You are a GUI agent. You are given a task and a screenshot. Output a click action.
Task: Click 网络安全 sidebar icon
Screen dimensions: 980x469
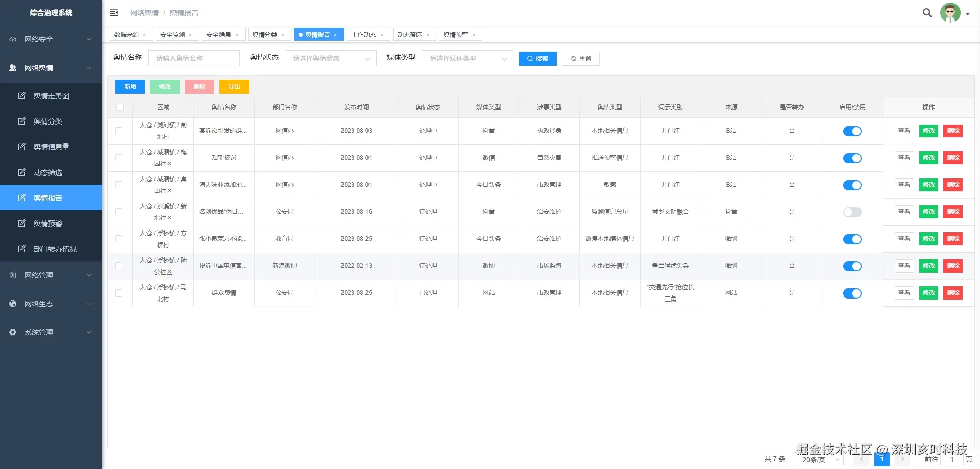point(13,39)
